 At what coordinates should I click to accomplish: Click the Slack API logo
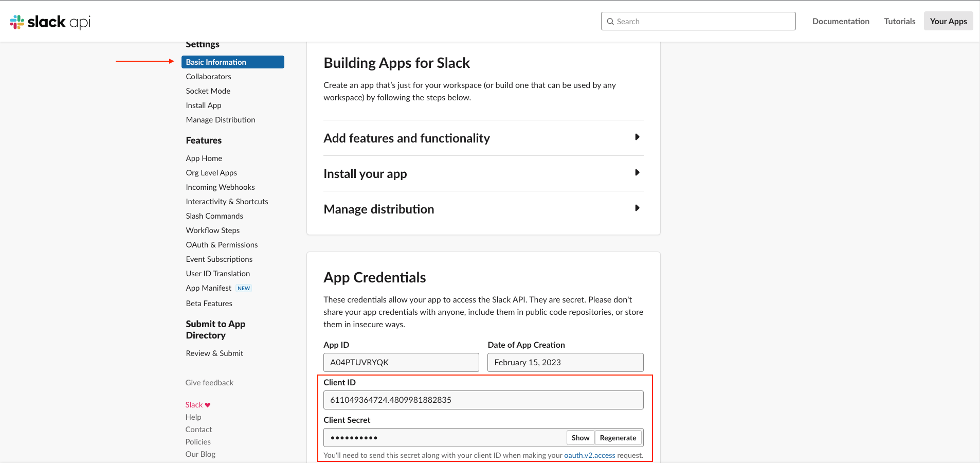coord(50,22)
